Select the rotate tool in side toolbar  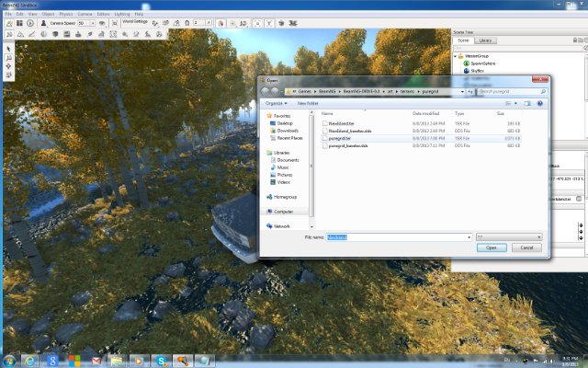point(8,66)
